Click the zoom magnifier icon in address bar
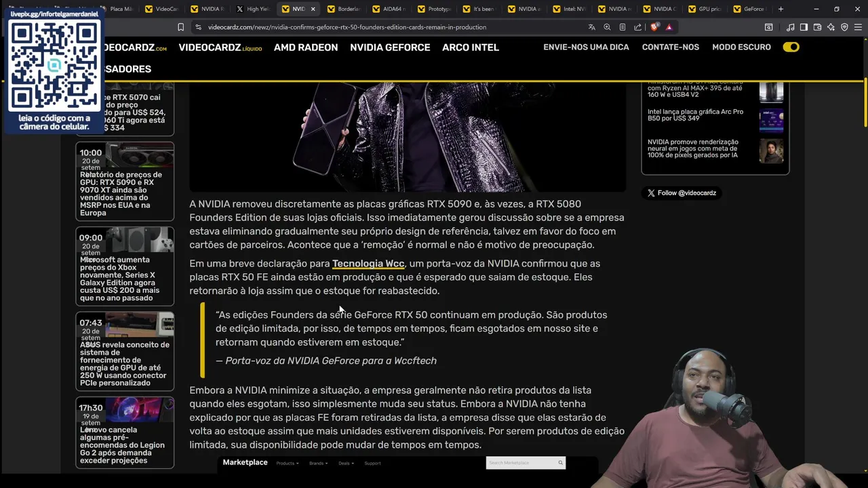Screen dimensions: 868x488 click(607, 27)
